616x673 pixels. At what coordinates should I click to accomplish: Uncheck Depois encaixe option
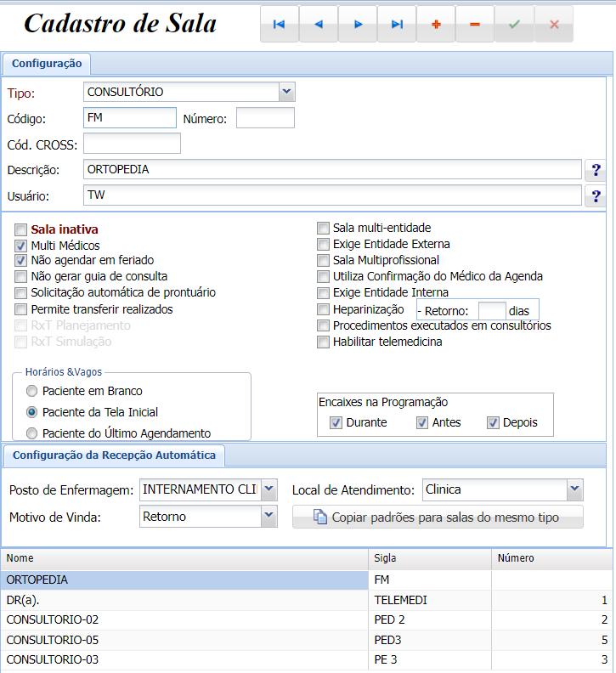click(x=493, y=423)
